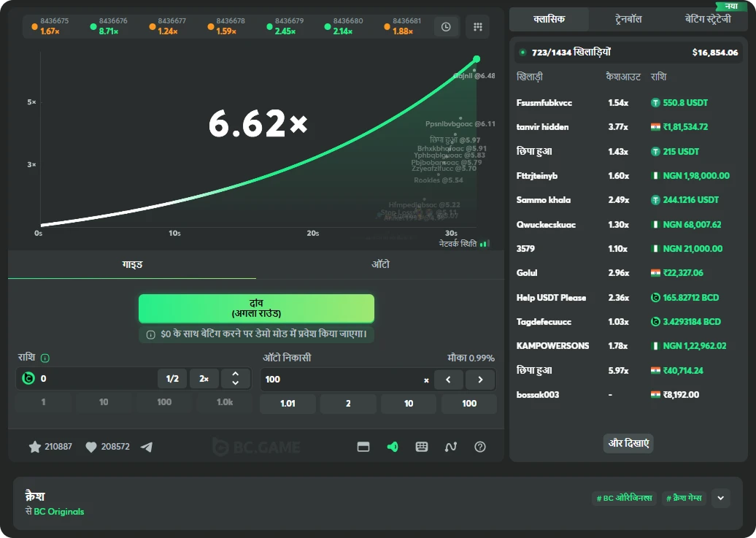Open the ट्रेनबॉल tab
The width and height of the screenshot is (756, 538).
point(628,19)
